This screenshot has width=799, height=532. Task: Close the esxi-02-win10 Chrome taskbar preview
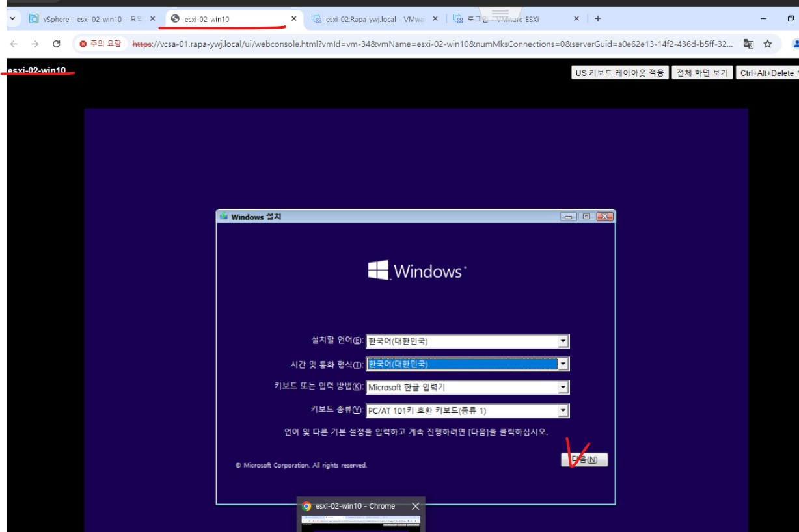(x=416, y=506)
